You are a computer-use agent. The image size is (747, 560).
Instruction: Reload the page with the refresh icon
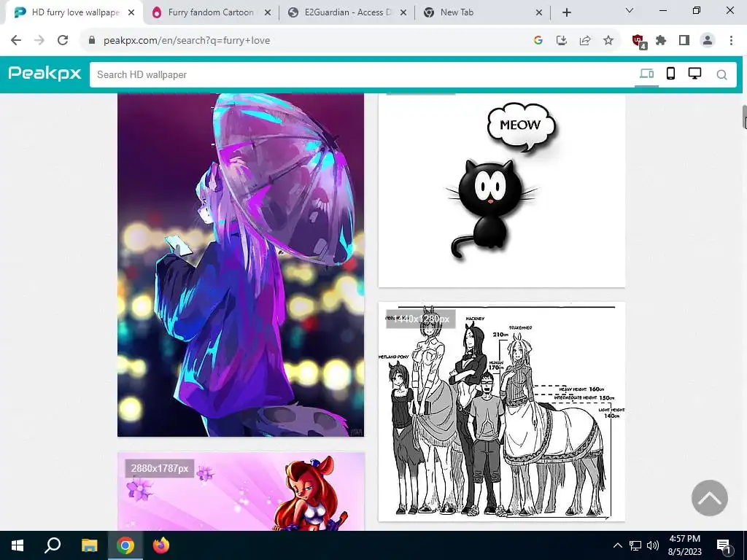tap(63, 41)
